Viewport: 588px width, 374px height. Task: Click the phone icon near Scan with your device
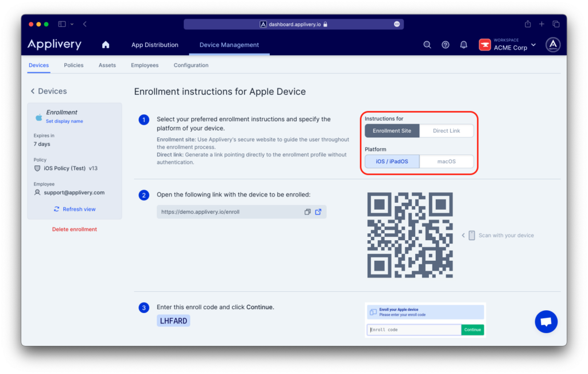[x=472, y=235]
